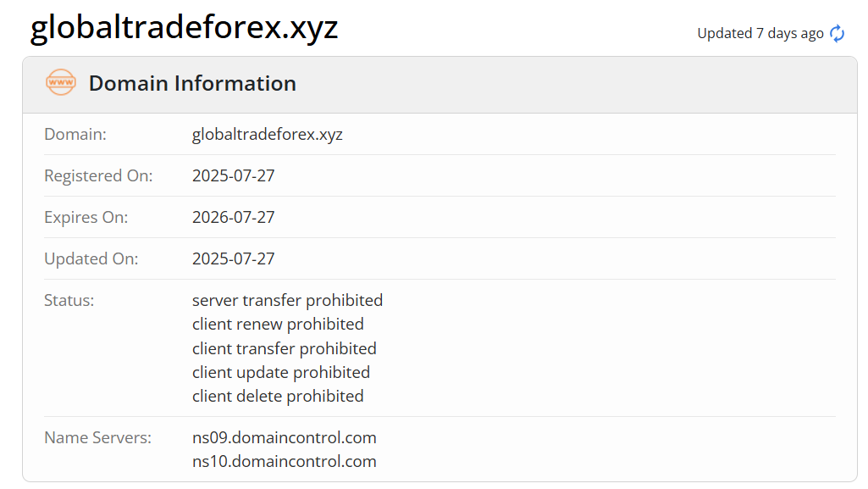
Task: Click the orange www globe icon
Action: point(61,83)
